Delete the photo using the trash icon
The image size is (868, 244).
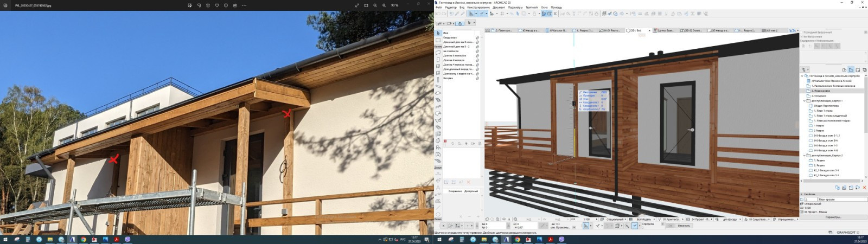point(208,5)
